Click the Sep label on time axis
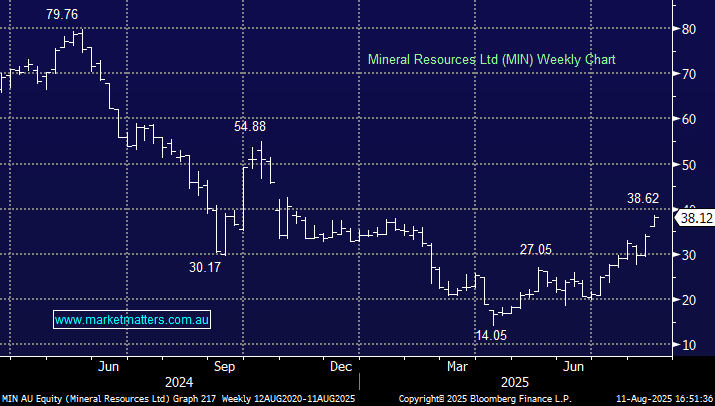This screenshot has height=406, width=715. (x=224, y=366)
